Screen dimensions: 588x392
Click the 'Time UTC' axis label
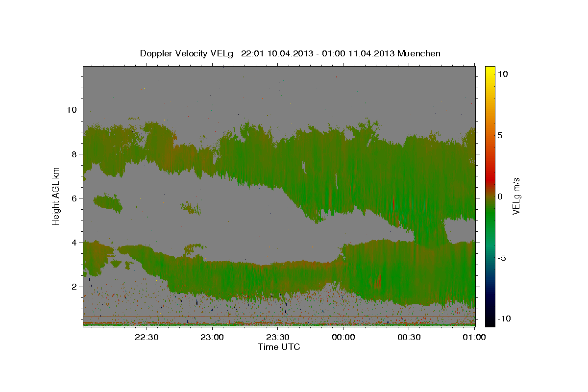[279, 347]
